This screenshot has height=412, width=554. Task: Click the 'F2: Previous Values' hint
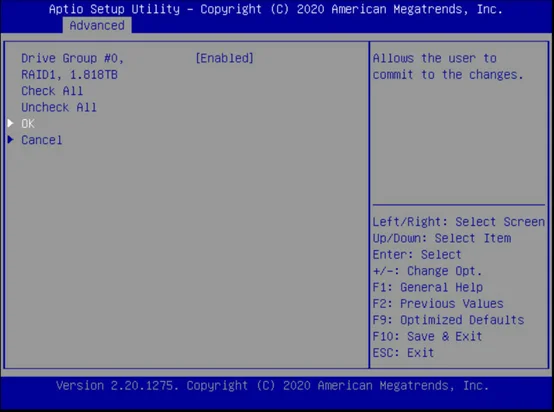(x=438, y=304)
